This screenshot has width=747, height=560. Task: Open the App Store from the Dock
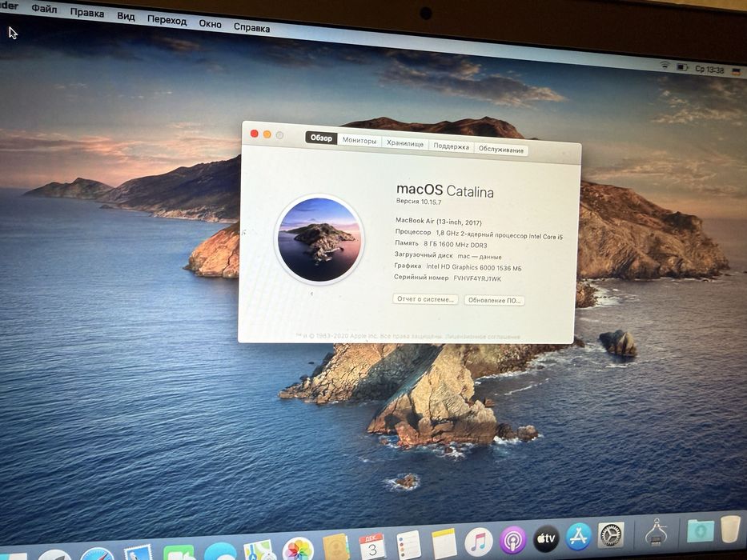coord(579,536)
